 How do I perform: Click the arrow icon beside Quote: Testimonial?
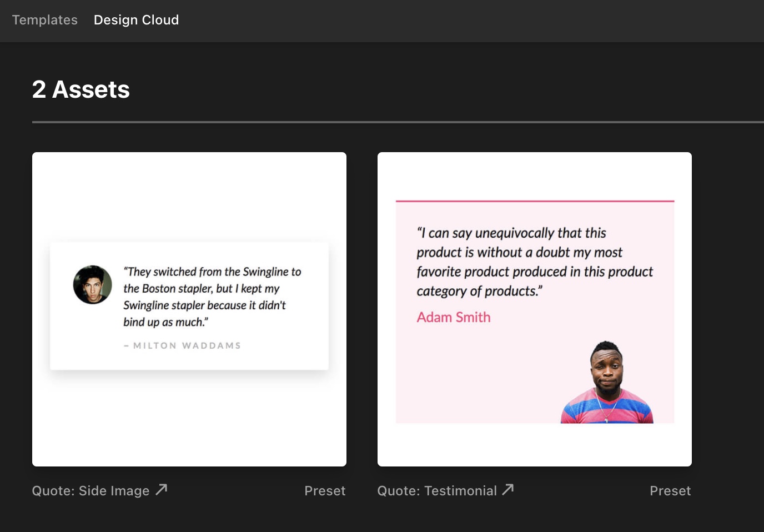[x=507, y=490]
